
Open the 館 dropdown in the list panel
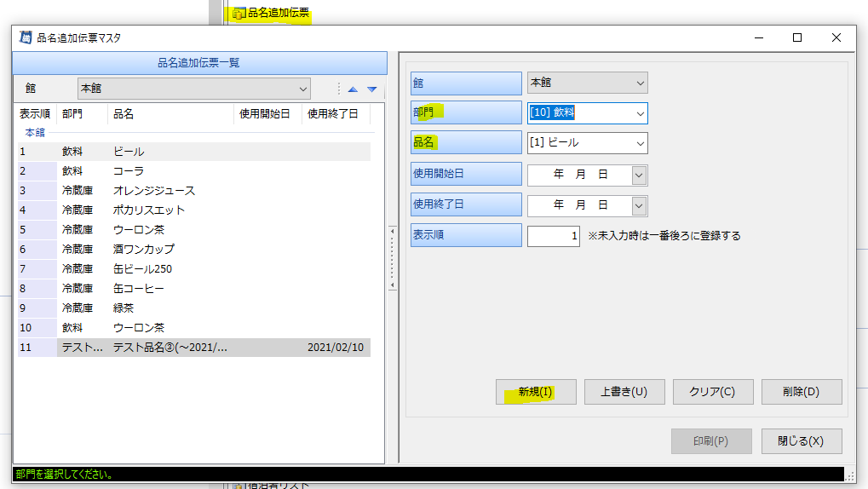click(302, 89)
